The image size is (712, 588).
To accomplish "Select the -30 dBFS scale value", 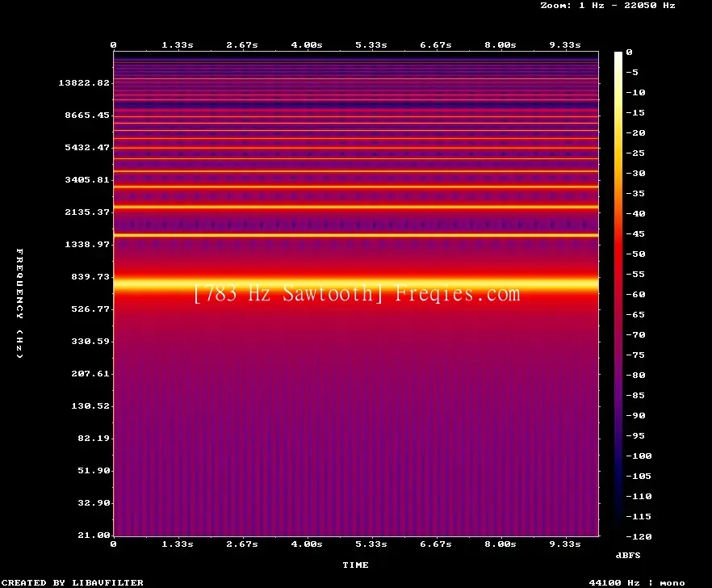I will pos(635,173).
